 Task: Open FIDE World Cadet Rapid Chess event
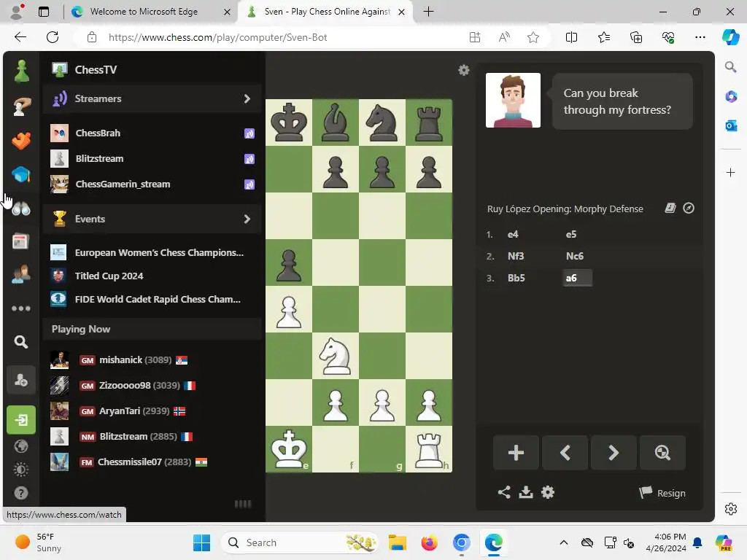147,299
